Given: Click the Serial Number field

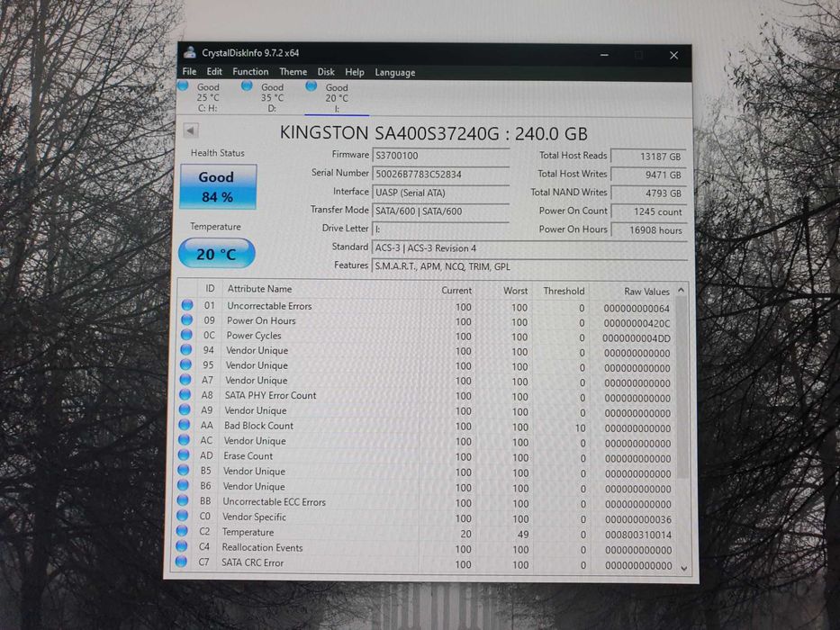Looking at the screenshot, I should click(x=440, y=174).
